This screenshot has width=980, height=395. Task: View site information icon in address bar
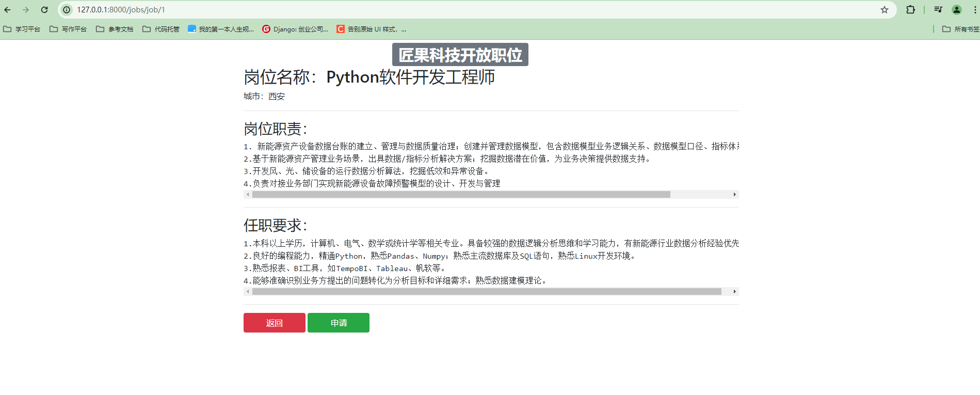pyautogui.click(x=67, y=10)
